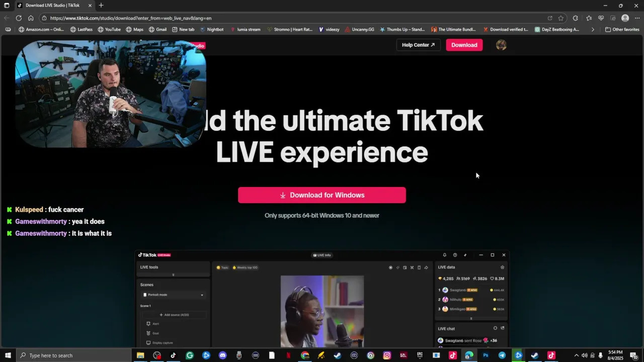This screenshot has height=362, width=644.
Task: Open the Nightbot bookmark
Action: coord(211,30)
